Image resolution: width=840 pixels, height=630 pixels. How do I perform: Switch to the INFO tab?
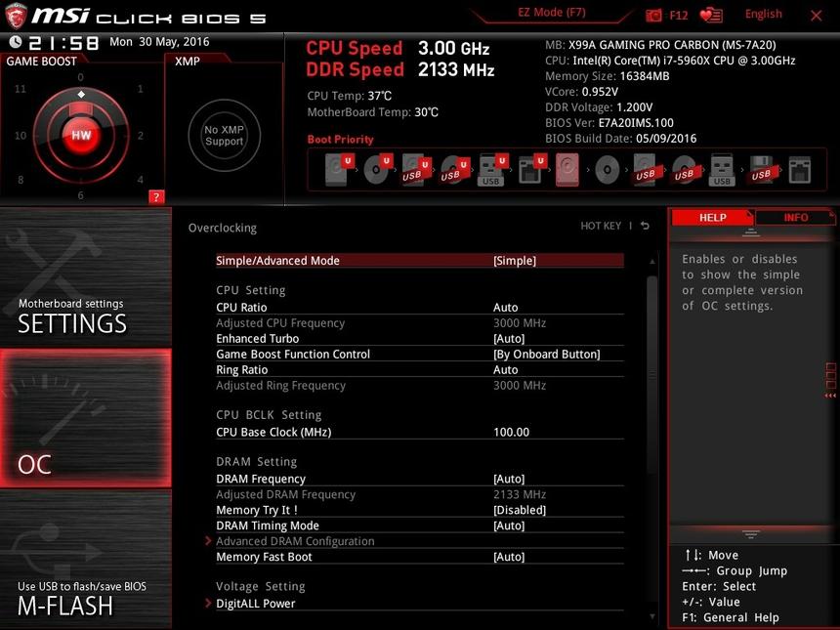pos(795,218)
